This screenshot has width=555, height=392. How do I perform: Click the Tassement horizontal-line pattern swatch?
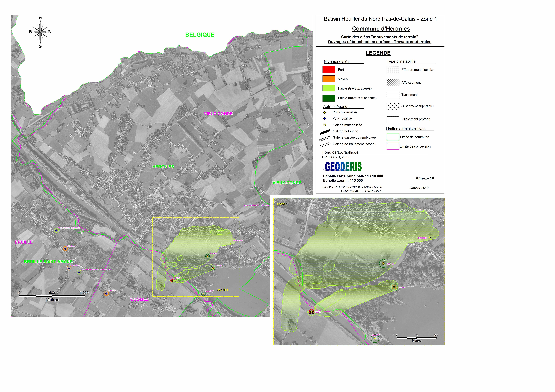pyautogui.click(x=393, y=95)
